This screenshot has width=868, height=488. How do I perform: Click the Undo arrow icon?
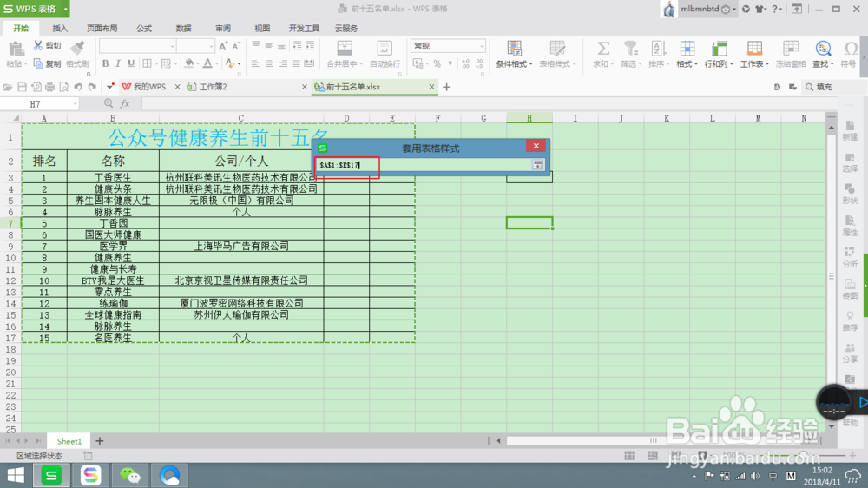click(78, 87)
